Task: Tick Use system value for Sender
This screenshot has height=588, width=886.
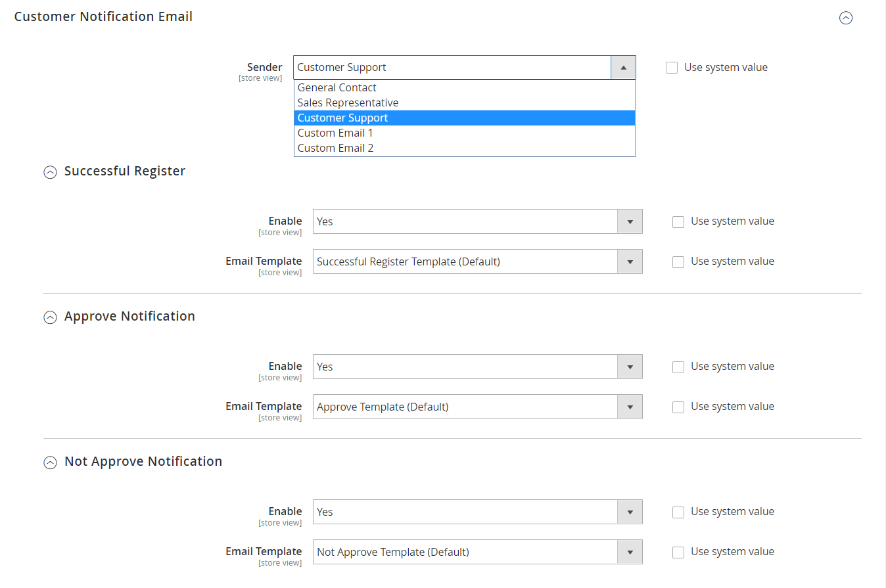Action: click(x=672, y=68)
